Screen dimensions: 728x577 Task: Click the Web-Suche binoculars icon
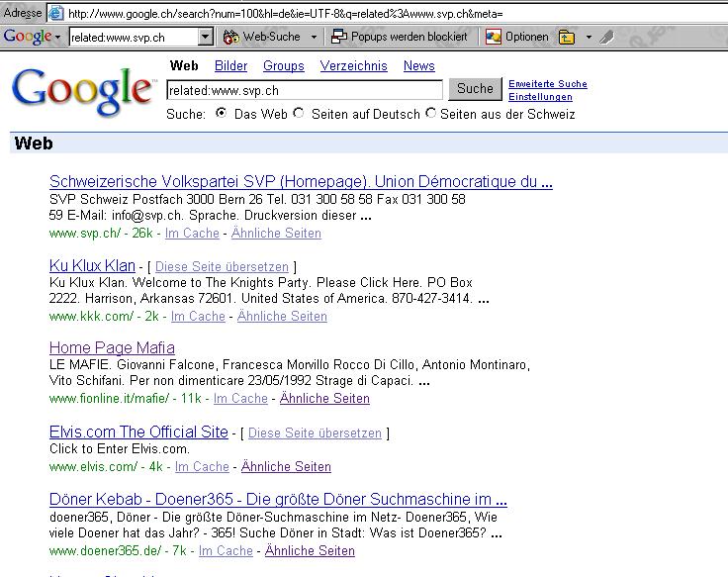pyautogui.click(x=231, y=37)
